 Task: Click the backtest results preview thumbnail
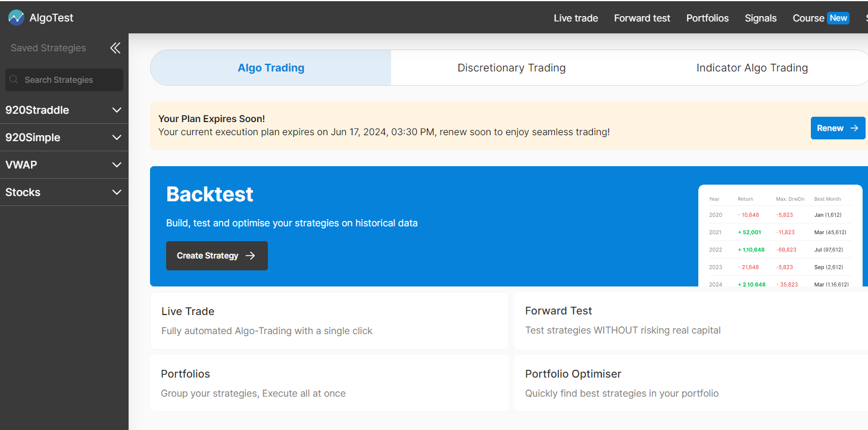tap(780, 236)
